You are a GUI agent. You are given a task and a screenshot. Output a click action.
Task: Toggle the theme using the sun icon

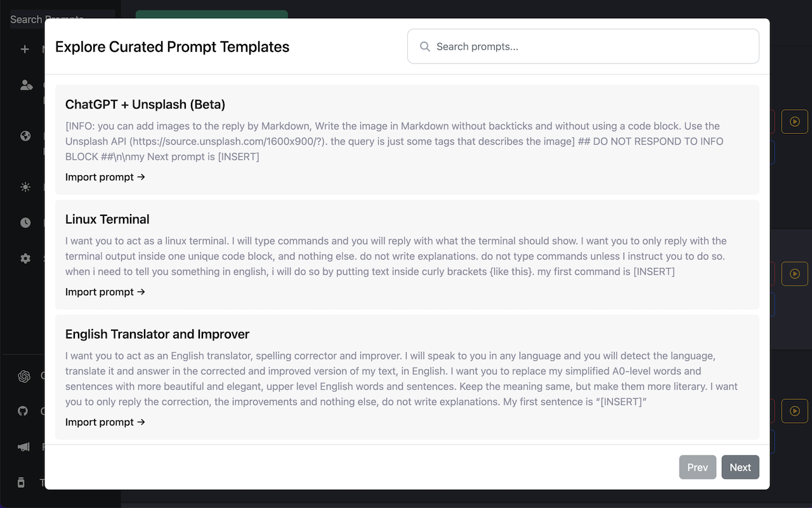tap(24, 187)
